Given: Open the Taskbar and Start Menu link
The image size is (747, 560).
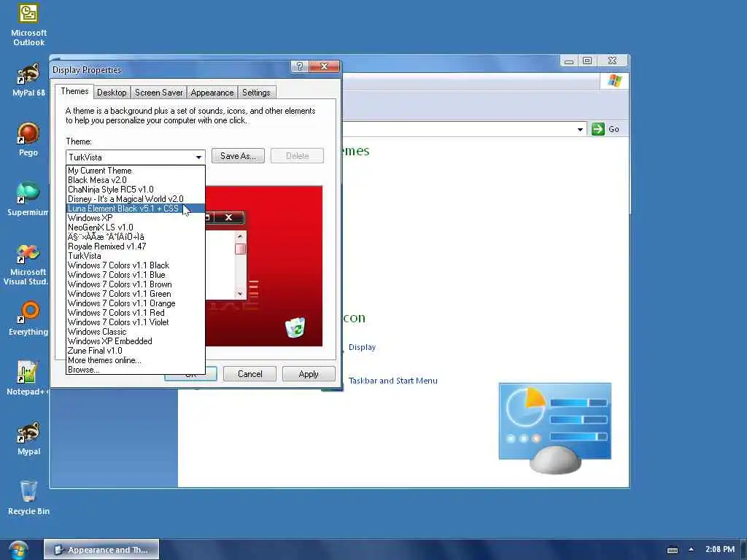Looking at the screenshot, I should (392, 381).
